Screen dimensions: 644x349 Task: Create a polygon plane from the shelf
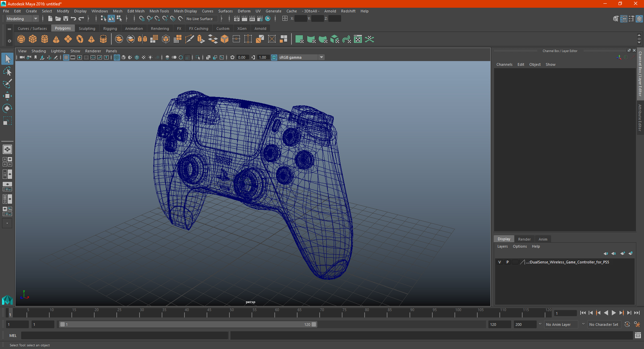pyautogui.click(x=68, y=39)
